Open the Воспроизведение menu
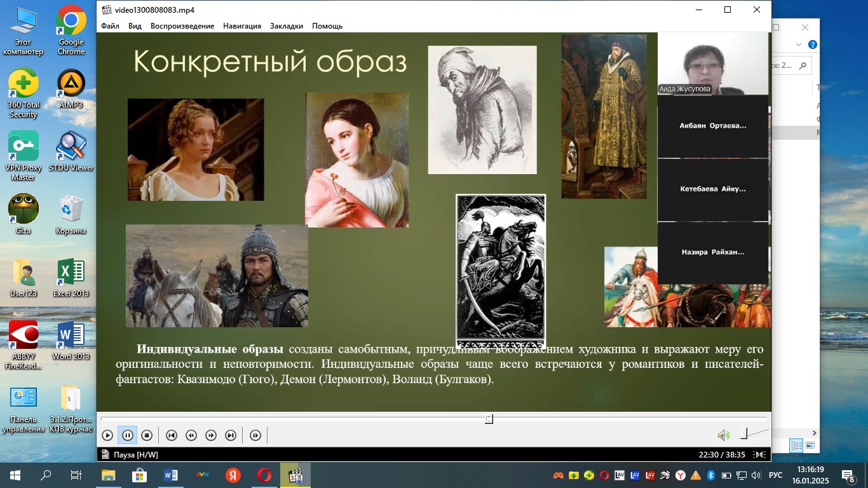 pyautogui.click(x=182, y=26)
